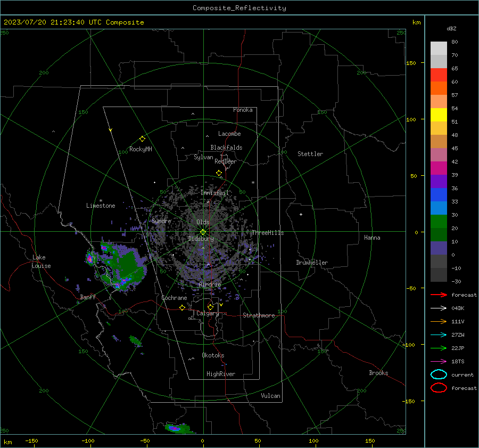Click the cyan 27ZW arrow icon

pyautogui.click(x=439, y=335)
